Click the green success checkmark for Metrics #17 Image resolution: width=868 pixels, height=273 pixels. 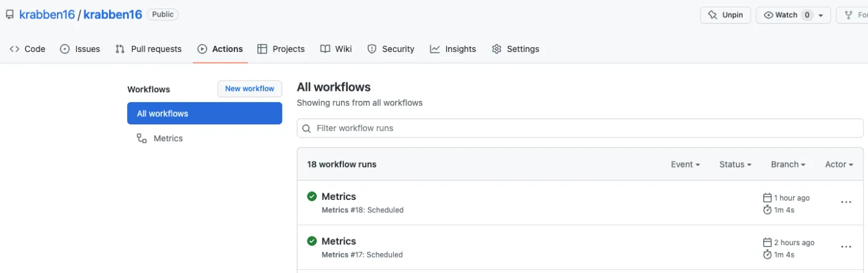point(312,241)
